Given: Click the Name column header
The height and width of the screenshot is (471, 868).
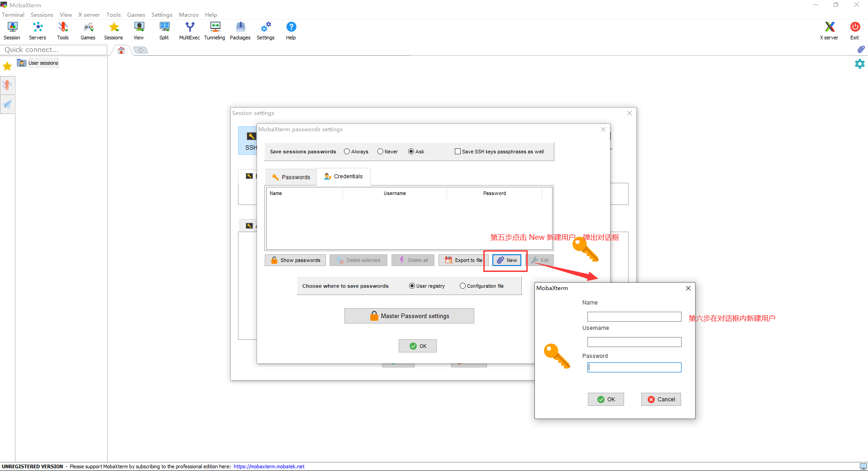Looking at the screenshot, I should pos(304,193).
